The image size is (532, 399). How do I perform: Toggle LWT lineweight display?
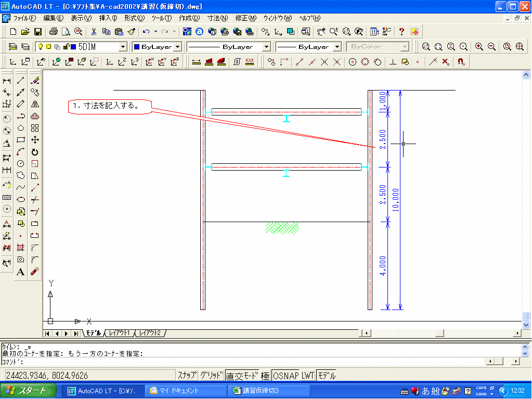[x=308, y=376]
